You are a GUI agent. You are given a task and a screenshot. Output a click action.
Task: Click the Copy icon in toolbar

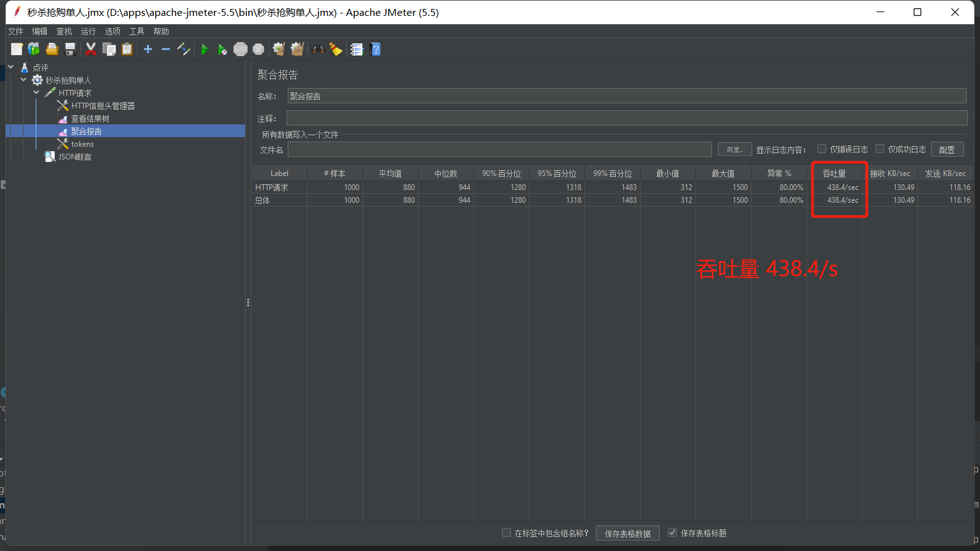click(109, 49)
